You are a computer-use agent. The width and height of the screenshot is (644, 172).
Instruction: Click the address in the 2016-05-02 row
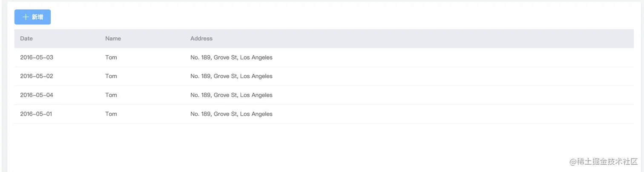tap(231, 76)
